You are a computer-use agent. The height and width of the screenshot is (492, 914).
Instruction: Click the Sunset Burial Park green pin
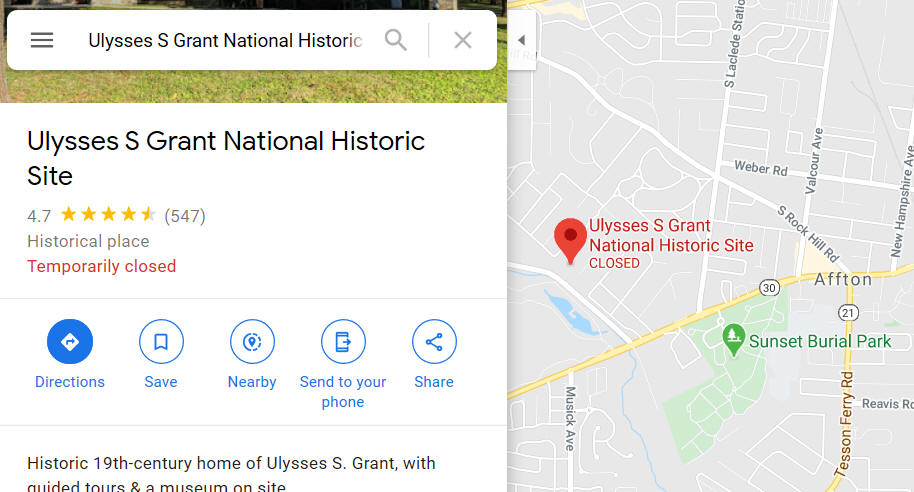733,339
